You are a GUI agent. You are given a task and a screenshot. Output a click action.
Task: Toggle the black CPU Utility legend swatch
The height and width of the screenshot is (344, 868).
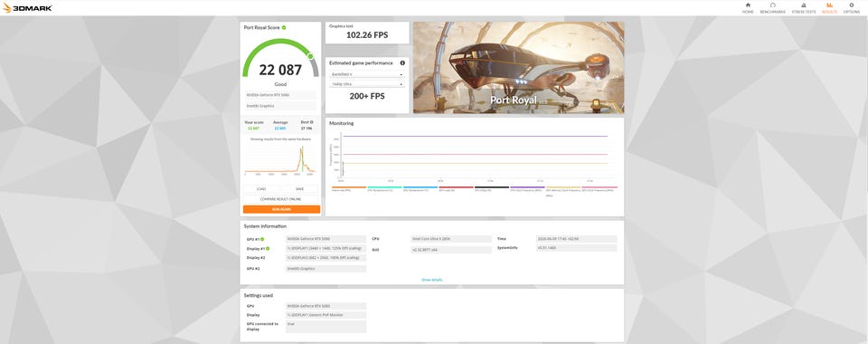492,187
